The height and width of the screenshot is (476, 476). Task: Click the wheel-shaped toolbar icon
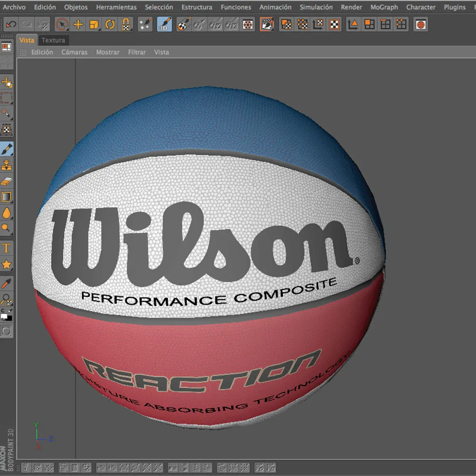click(248, 25)
